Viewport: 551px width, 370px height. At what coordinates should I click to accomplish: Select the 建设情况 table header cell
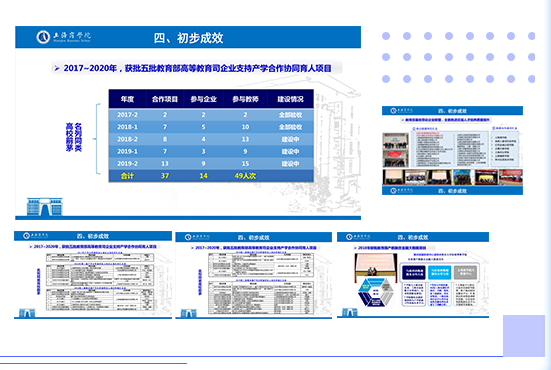(290, 99)
